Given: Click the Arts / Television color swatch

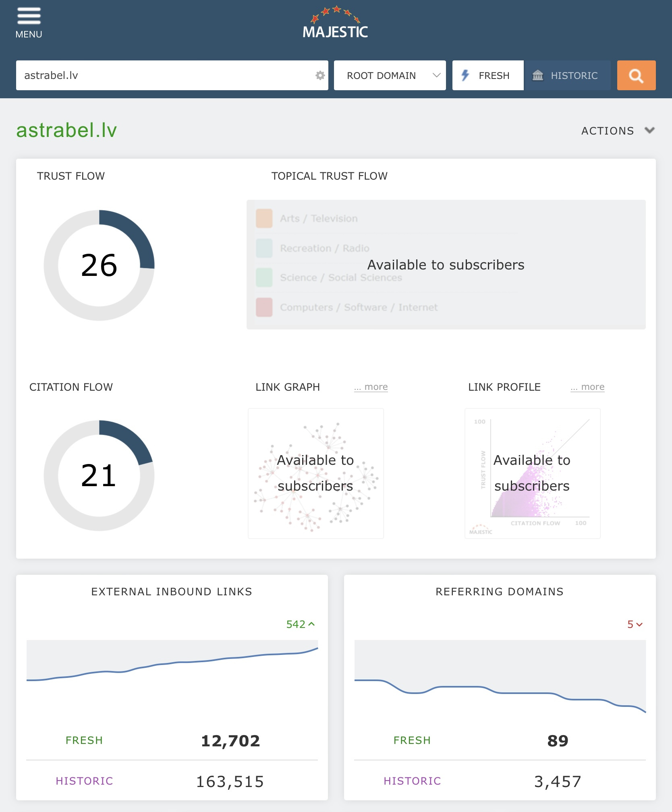Looking at the screenshot, I should (264, 218).
